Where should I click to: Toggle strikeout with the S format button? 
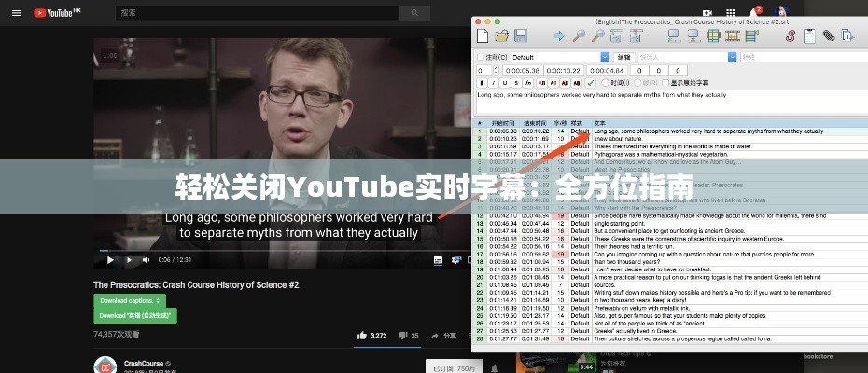(x=516, y=83)
